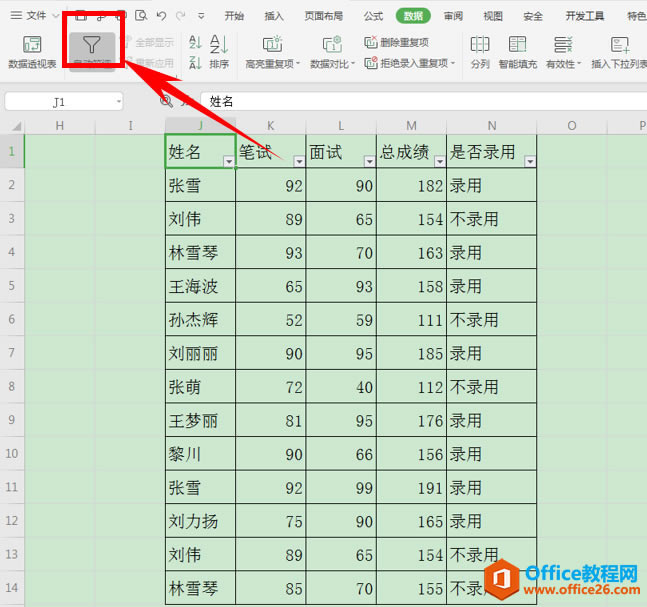Select the 总成绩 value 191
The width and height of the screenshot is (647, 607).
[411, 487]
